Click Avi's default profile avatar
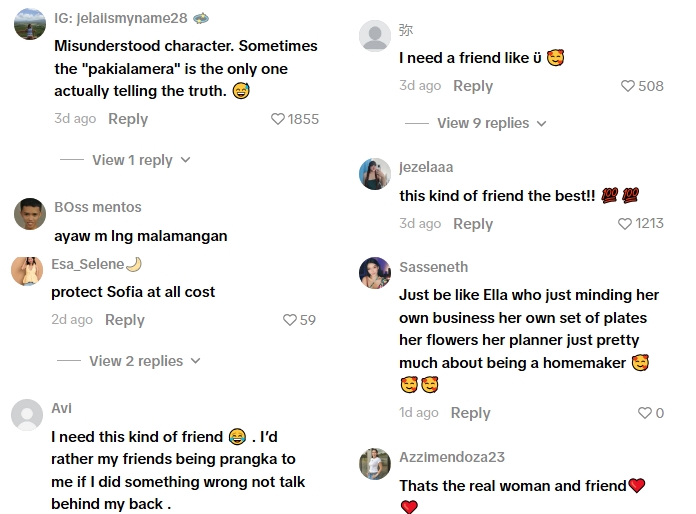Screen dimensions: 696x514 click(x=27, y=414)
